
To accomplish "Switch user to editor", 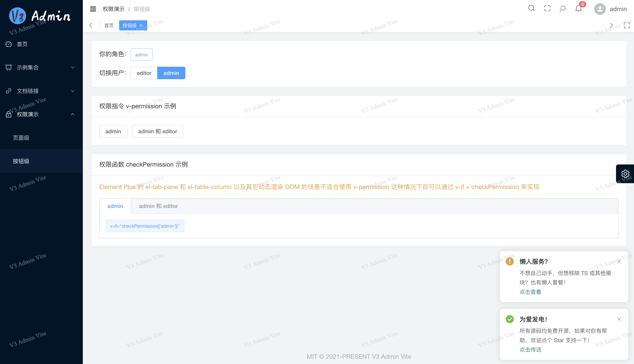I will [x=144, y=73].
